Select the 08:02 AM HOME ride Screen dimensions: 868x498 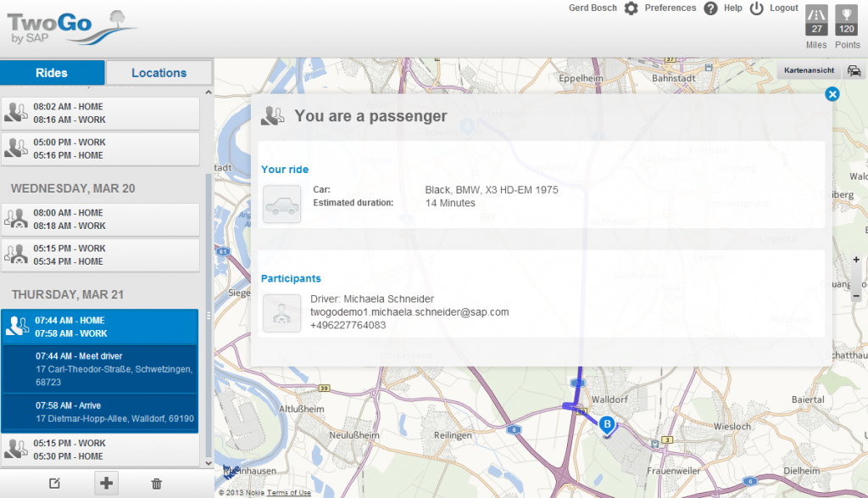pyautogui.click(x=100, y=114)
